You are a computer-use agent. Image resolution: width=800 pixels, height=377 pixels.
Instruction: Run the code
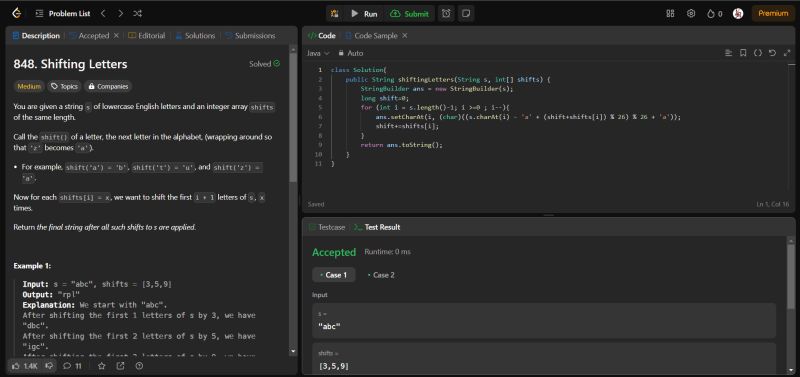[364, 14]
